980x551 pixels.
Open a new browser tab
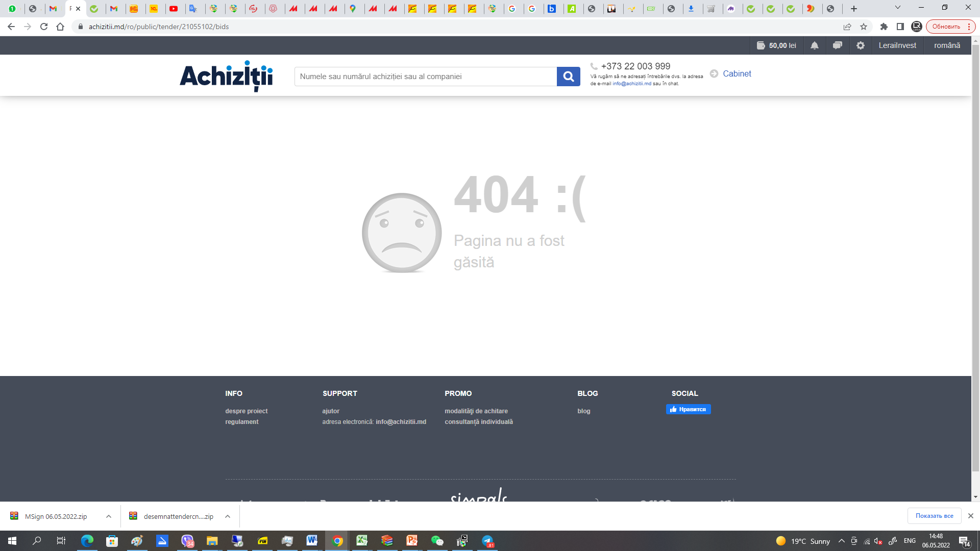click(854, 9)
